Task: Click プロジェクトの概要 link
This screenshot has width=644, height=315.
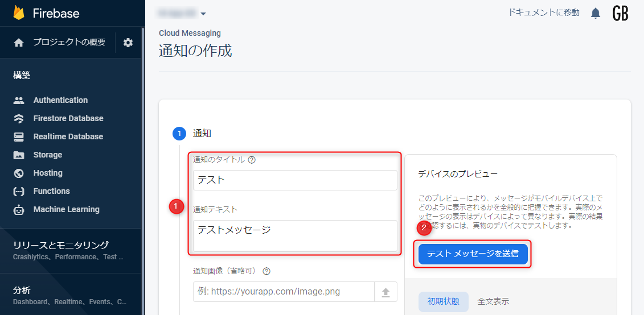Action: [69, 43]
